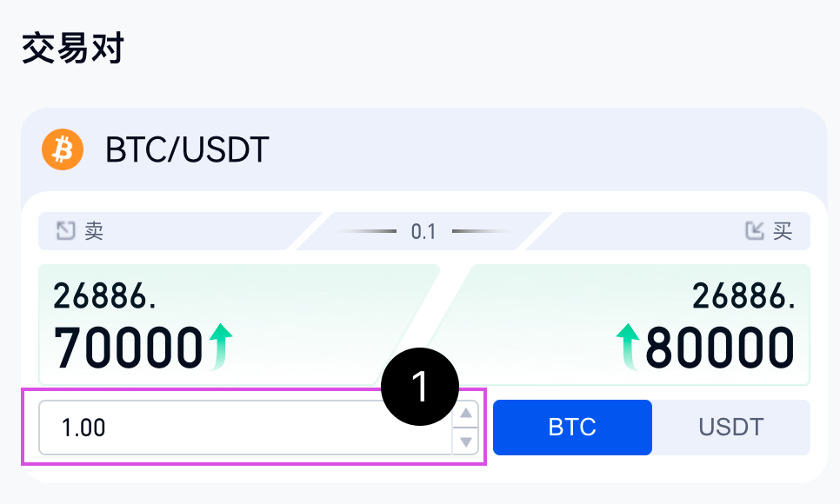Select the 买 buy label
This screenshot has height=504, width=840.
(x=783, y=231)
